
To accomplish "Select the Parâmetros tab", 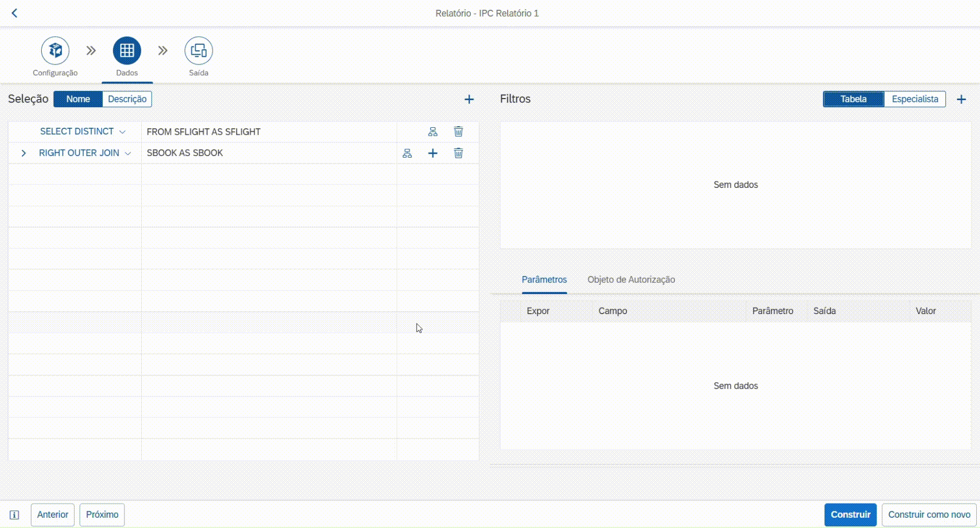I will (544, 279).
